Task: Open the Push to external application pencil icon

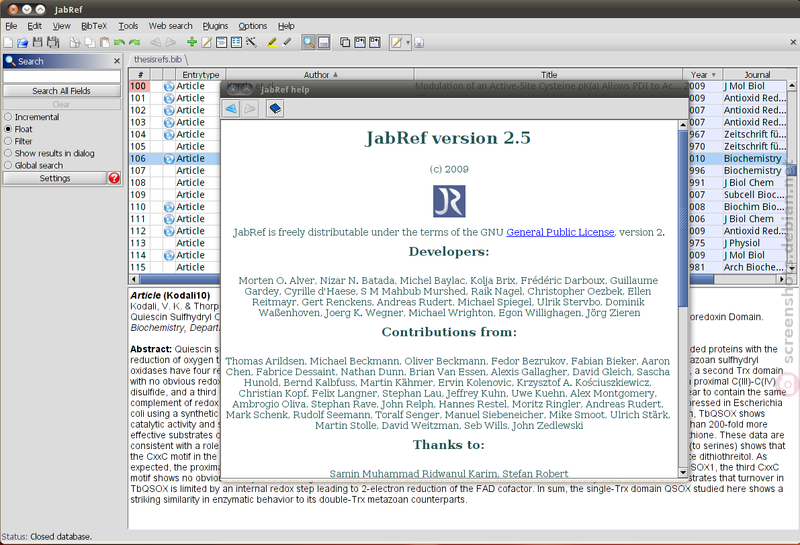Action: click(x=396, y=42)
